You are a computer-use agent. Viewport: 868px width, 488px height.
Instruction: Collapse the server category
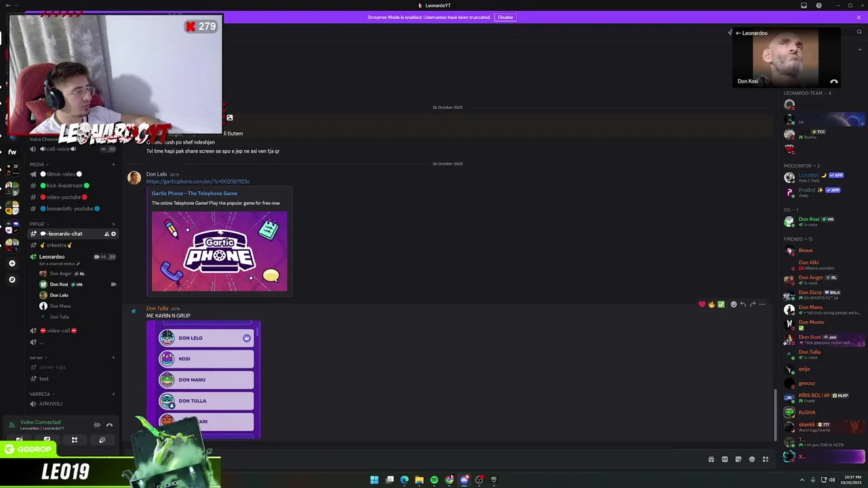coord(38,357)
